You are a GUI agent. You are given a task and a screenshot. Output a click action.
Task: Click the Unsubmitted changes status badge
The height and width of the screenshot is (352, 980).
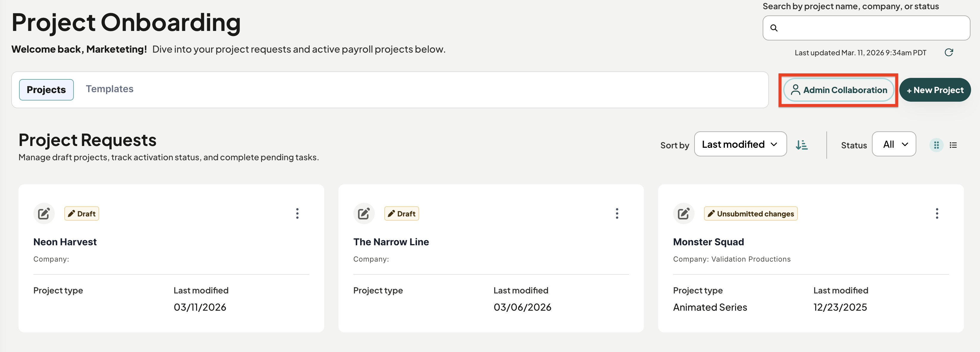(750, 214)
